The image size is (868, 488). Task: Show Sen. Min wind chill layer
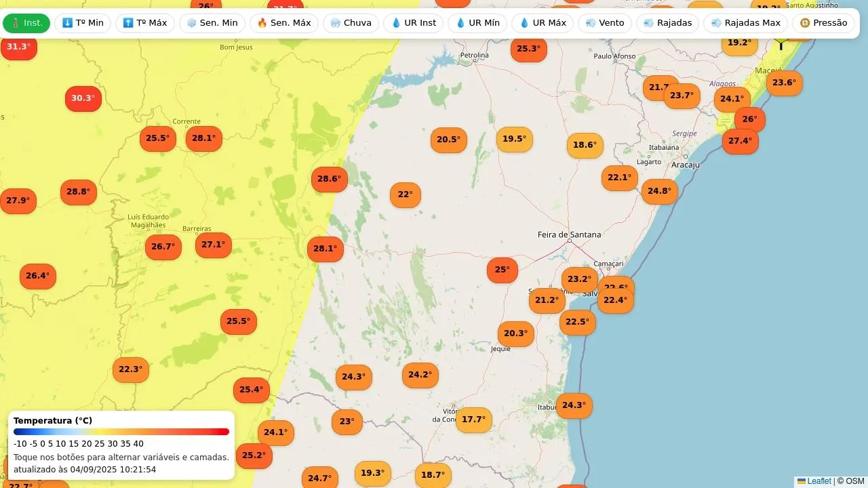pyautogui.click(x=212, y=23)
